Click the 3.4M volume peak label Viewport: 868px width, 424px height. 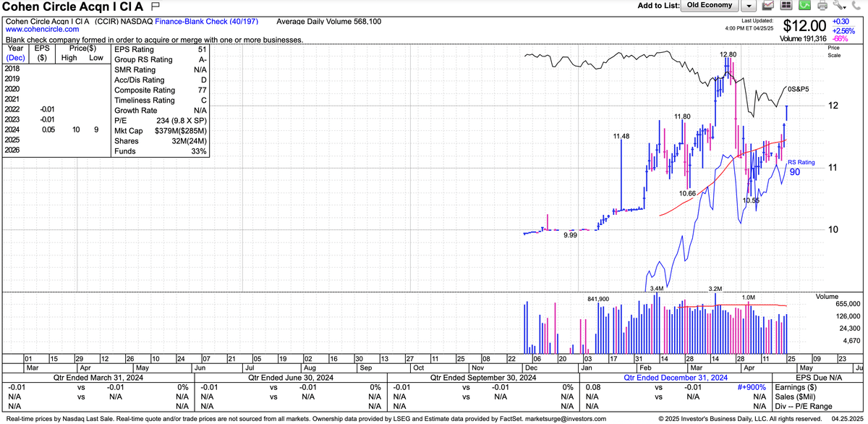[658, 289]
